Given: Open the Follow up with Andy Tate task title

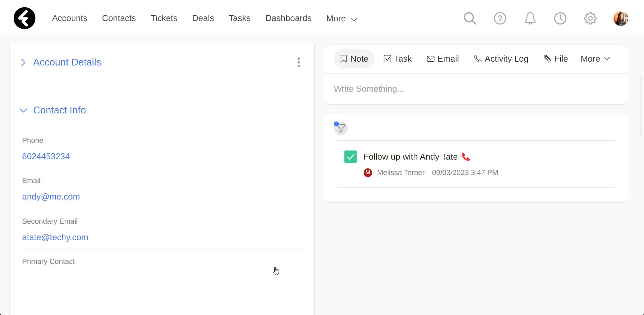Looking at the screenshot, I should click(x=411, y=157).
